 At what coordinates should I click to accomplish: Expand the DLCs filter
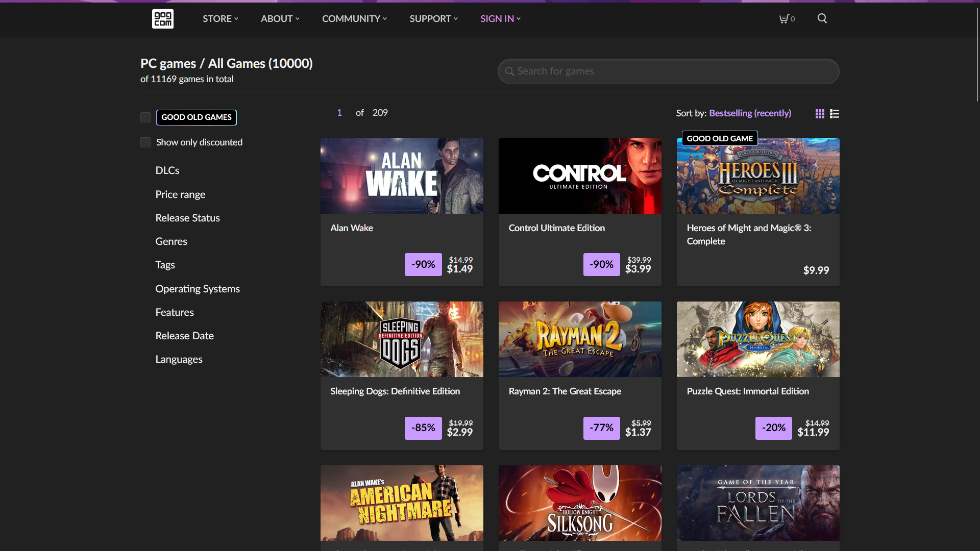[x=167, y=170]
